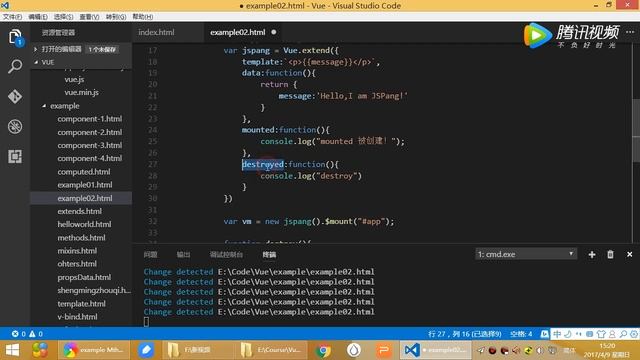
Task: Open the Explorer view in activity bar
Action: tap(15, 37)
